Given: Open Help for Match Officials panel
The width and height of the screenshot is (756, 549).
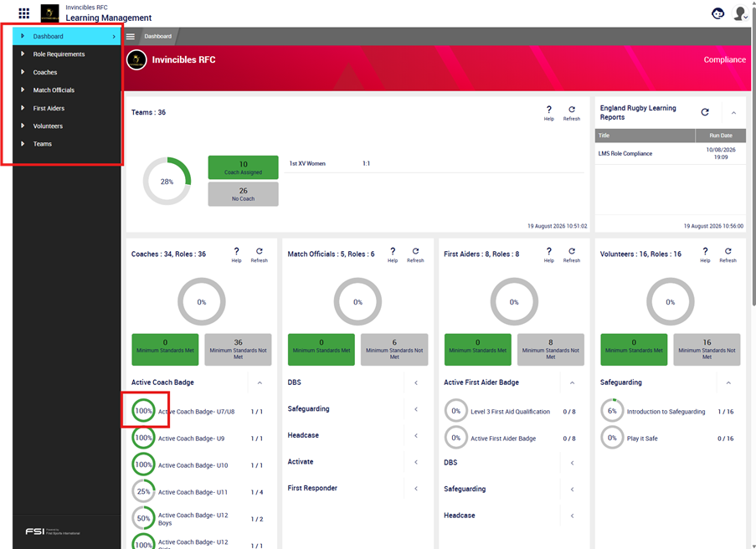Looking at the screenshot, I should (x=393, y=254).
